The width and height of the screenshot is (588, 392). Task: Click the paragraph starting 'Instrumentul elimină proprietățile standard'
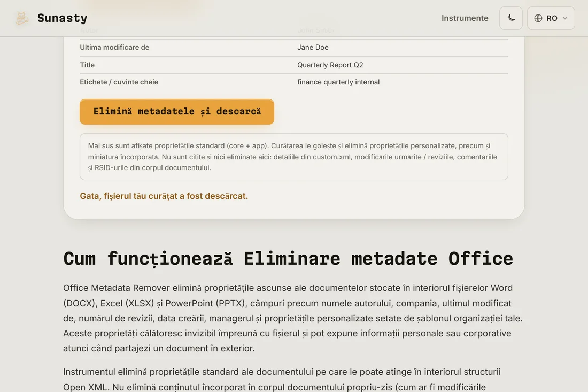tap(282, 380)
